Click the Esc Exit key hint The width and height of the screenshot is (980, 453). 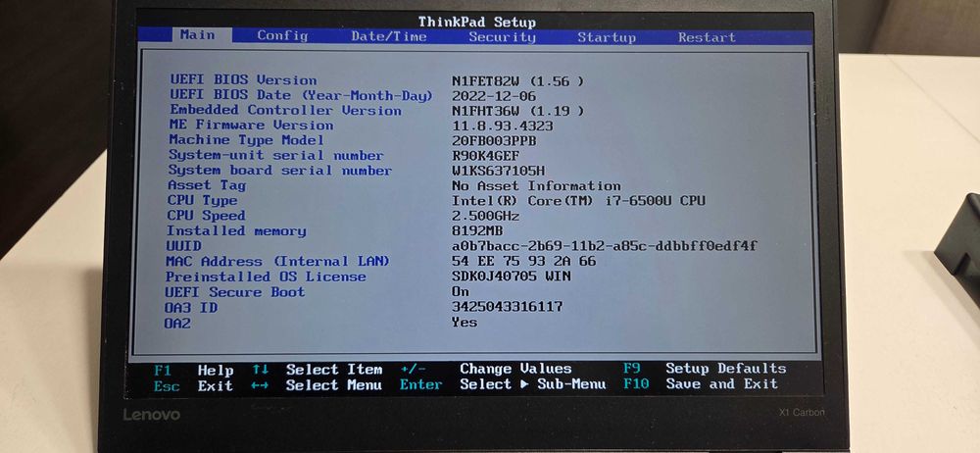(x=193, y=386)
